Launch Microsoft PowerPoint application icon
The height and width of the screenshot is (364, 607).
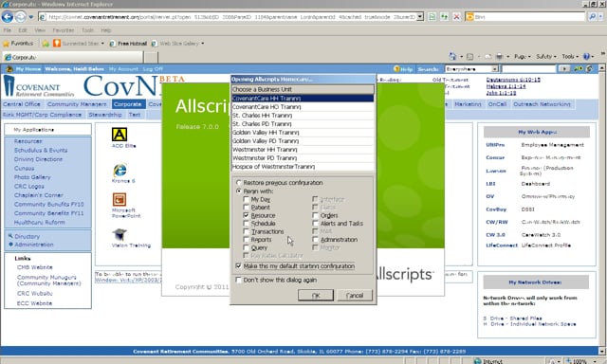click(x=120, y=200)
